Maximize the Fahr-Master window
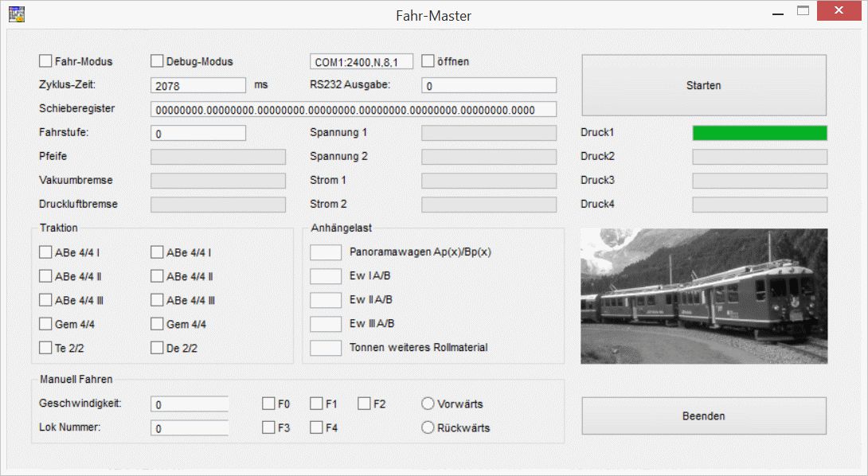 [x=803, y=11]
